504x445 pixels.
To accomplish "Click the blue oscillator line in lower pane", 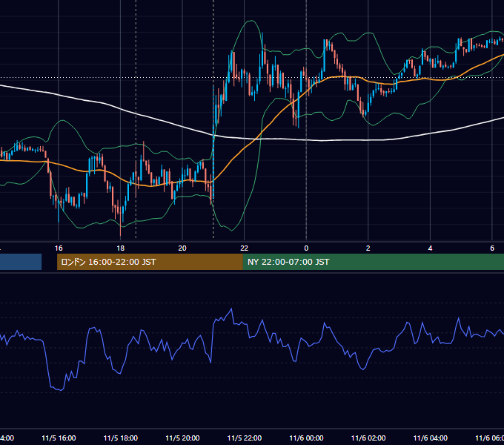I will coord(231,310).
